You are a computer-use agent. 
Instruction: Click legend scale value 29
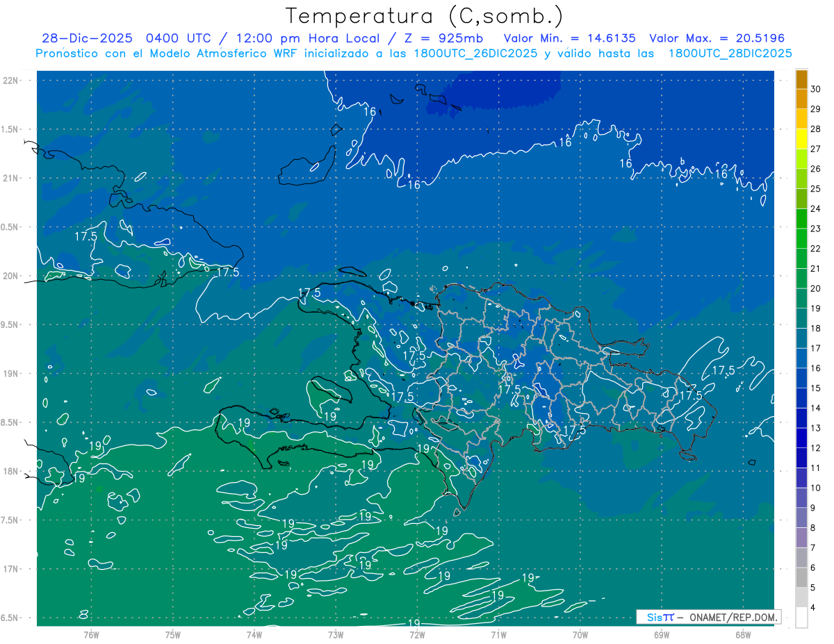(816, 109)
